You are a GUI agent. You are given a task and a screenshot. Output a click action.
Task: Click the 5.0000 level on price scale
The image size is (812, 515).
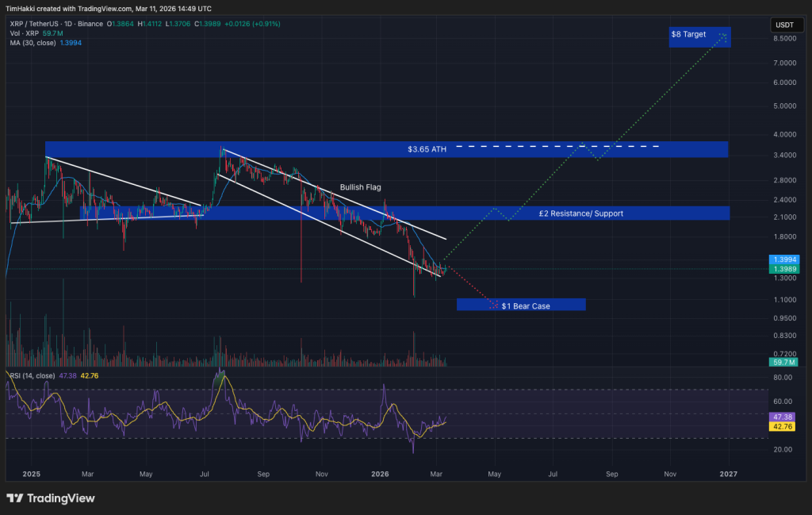pyautogui.click(x=783, y=106)
